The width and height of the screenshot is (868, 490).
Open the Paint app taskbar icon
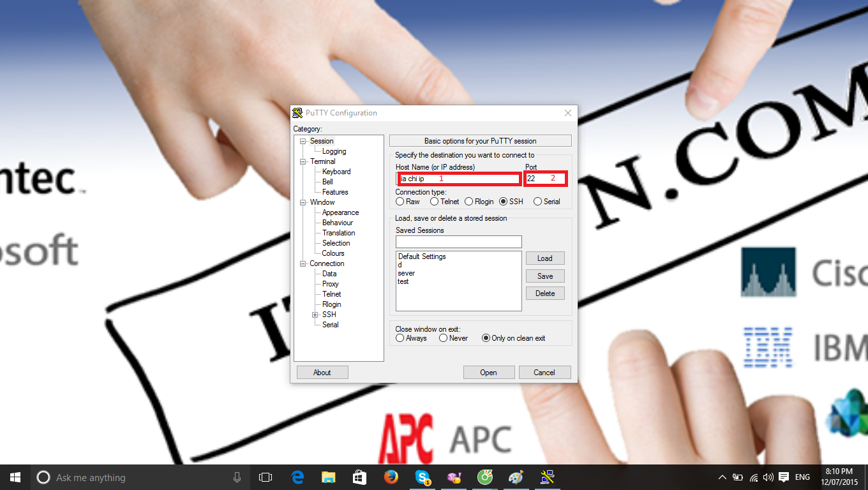516,477
